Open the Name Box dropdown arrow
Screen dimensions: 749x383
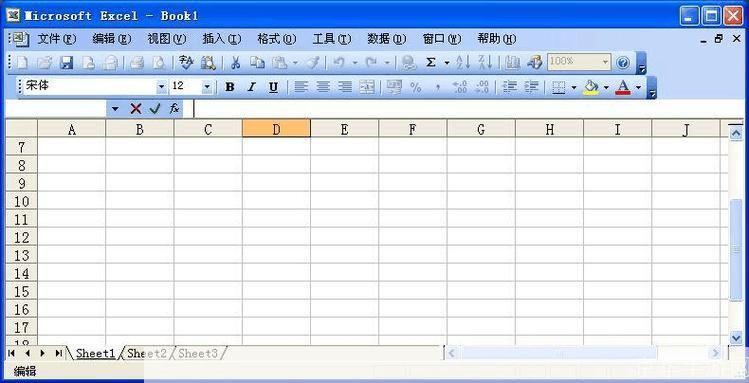pyautogui.click(x=115, y=109)
